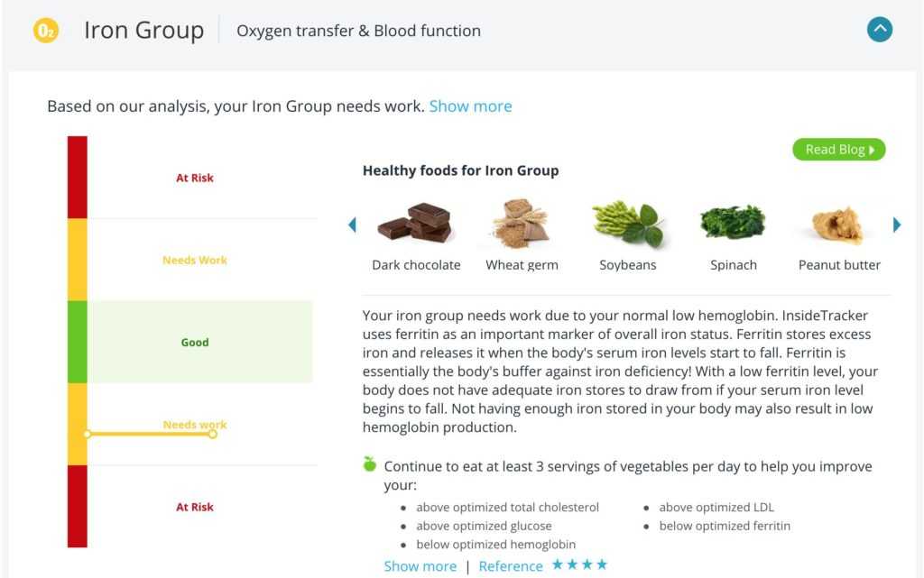Select the Spinach image

pyautogui.click(x=733, y=223)
